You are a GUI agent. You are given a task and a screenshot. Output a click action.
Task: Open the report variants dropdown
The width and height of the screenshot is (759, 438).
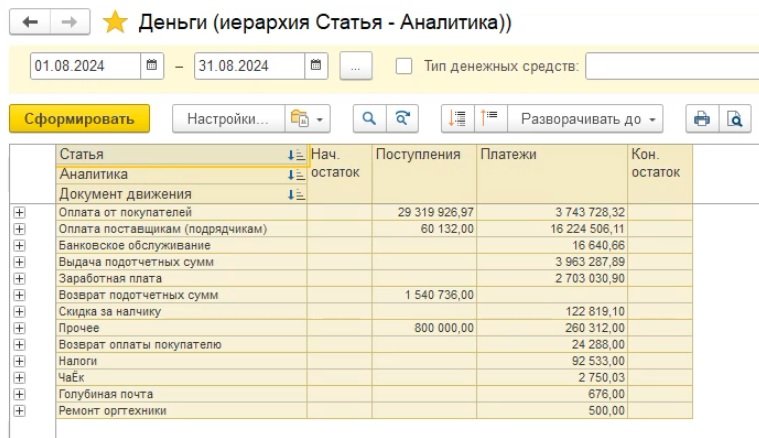coord(308,119)
